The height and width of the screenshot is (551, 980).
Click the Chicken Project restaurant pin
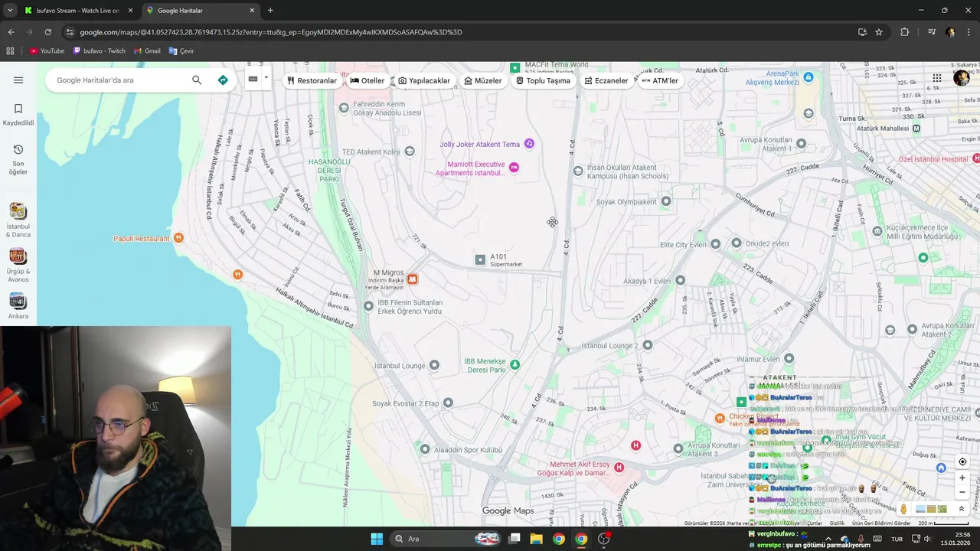(x=720, y=418)
